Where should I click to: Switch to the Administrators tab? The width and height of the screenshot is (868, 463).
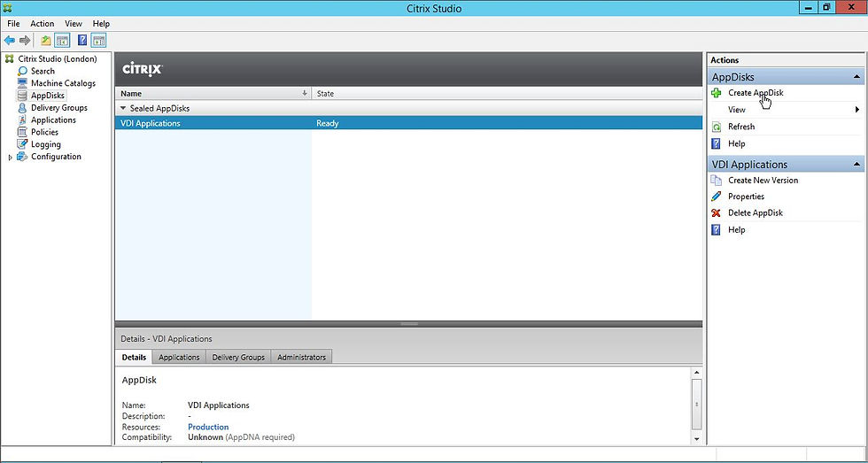(302, 357)
